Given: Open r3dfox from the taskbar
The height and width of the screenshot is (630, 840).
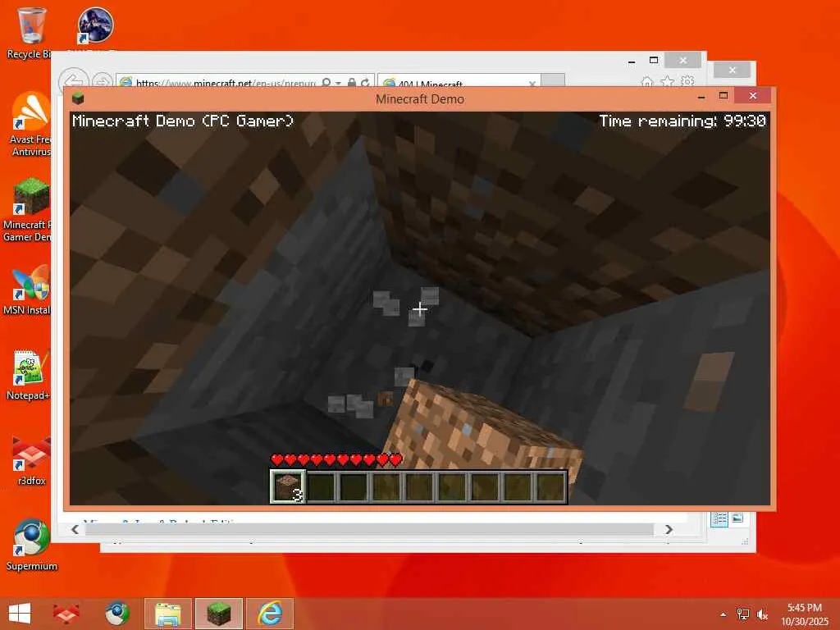Looking at the screenshot, I should coord(66,614).
